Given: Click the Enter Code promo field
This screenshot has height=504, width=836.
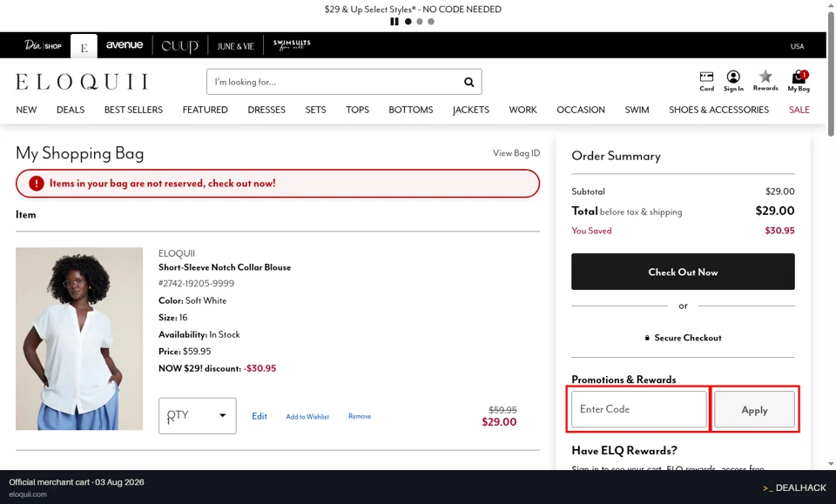Looking at the screenshot, I should pyautogui.click(x=638, y=409).
